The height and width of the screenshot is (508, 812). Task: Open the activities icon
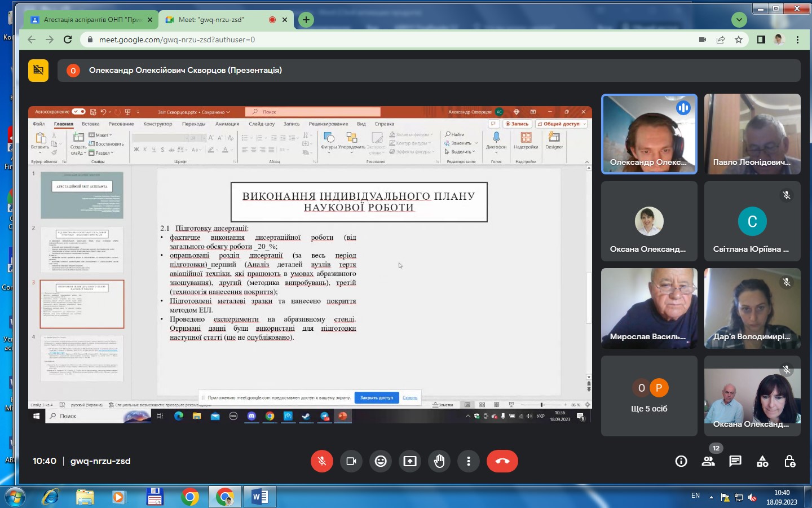tap(762, 461)
